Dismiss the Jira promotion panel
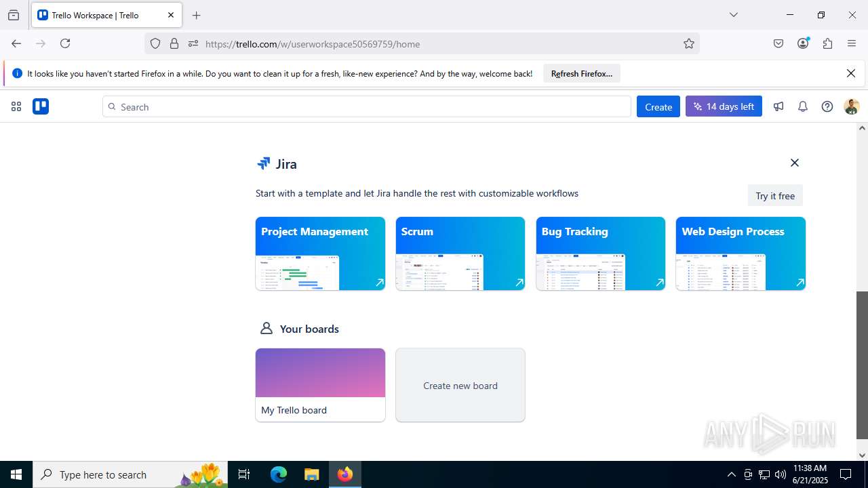The width and height of the screenshot is (868, 488). tap(795, 163)
